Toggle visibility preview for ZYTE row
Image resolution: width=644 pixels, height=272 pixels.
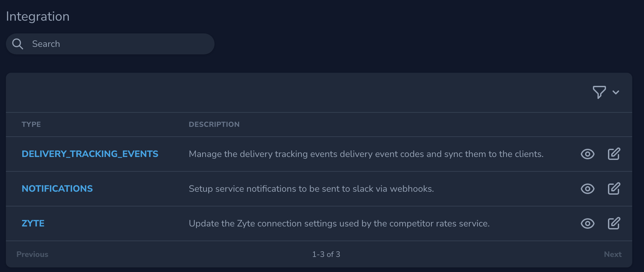tap(587, 223)
